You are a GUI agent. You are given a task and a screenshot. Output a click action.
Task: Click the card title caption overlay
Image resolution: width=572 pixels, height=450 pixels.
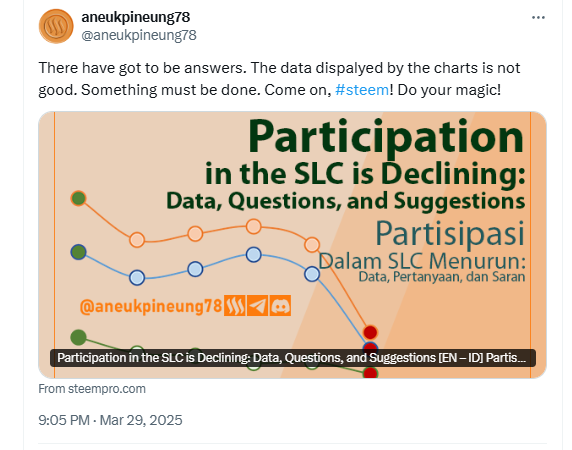coord(293,358)
